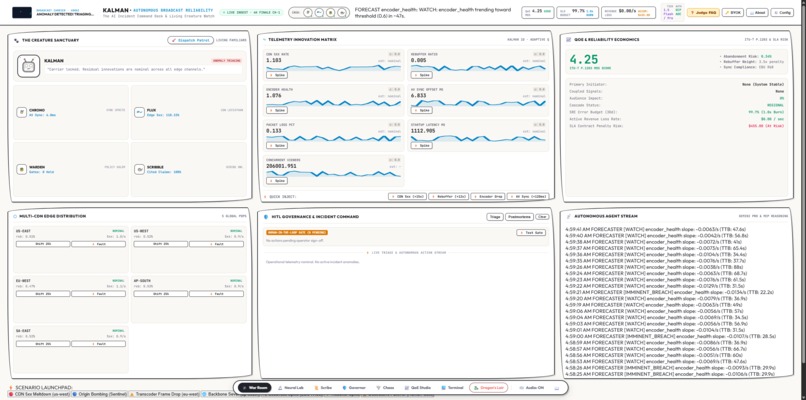The height and width of the screenshot is (400, 806).
Task: Click the second round control in the top pill
Action: [x=319, y=12]
